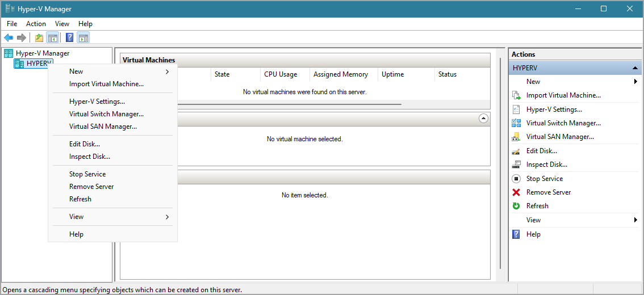
Task: Open the Action menu
Action: tap(36, 24)
